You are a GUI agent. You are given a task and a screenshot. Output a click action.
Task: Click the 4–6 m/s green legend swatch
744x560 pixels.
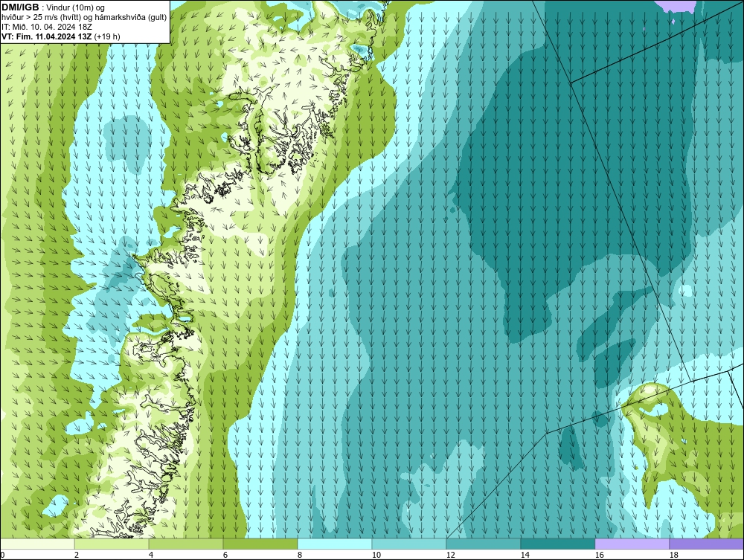click(186, 544)
